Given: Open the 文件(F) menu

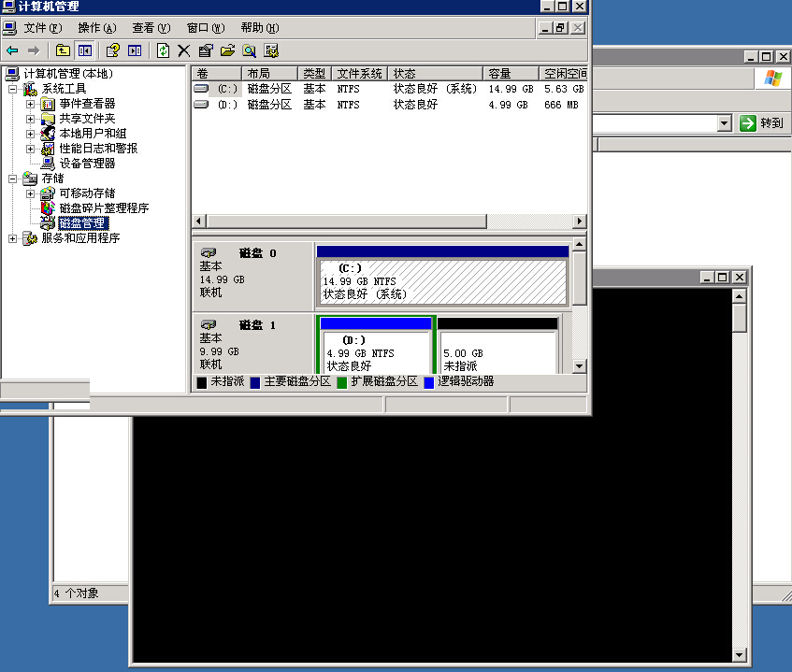Looking at the screenshot, I should coord(42,28).
